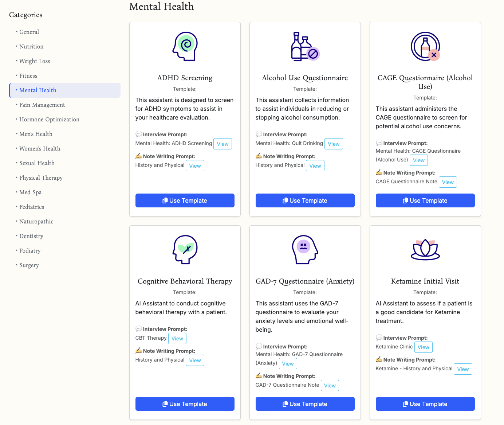View the CAGE Questionnaire Note prompt

(x=448, y=182)
